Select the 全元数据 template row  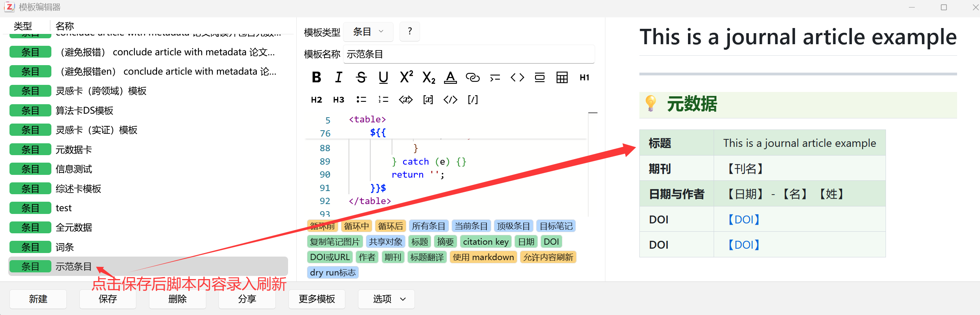tap(148, 227)
